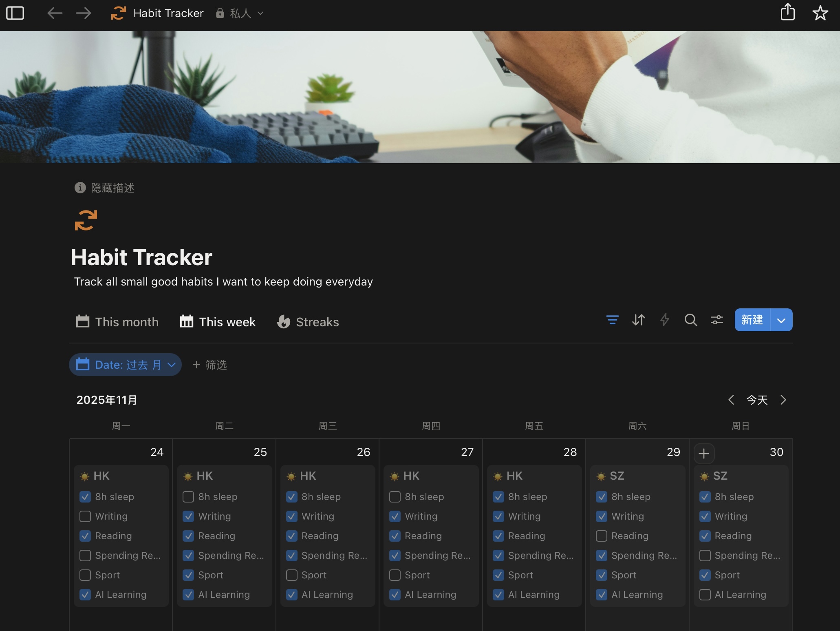Screen dimensions: 840x631
Task: Switch to the This month tab
Action: [117, 322]
